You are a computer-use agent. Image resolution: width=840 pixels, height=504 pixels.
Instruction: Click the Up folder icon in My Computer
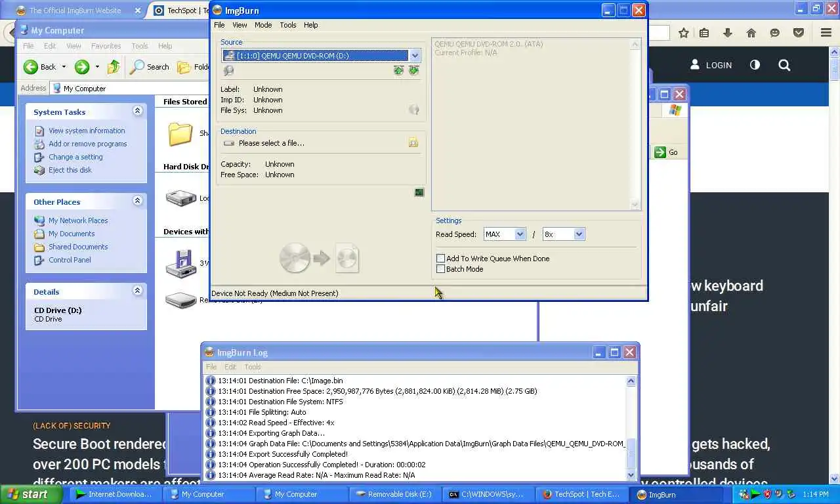[114, 66]
